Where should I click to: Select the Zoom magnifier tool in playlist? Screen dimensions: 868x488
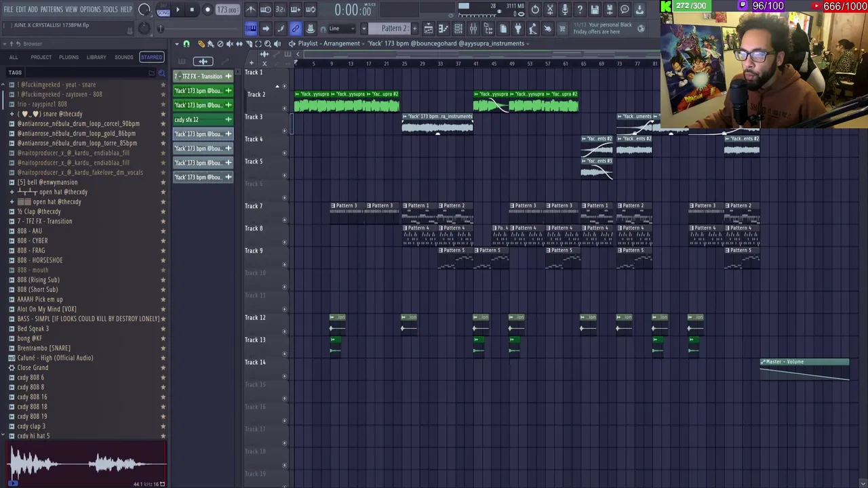[x=268, y=44]
